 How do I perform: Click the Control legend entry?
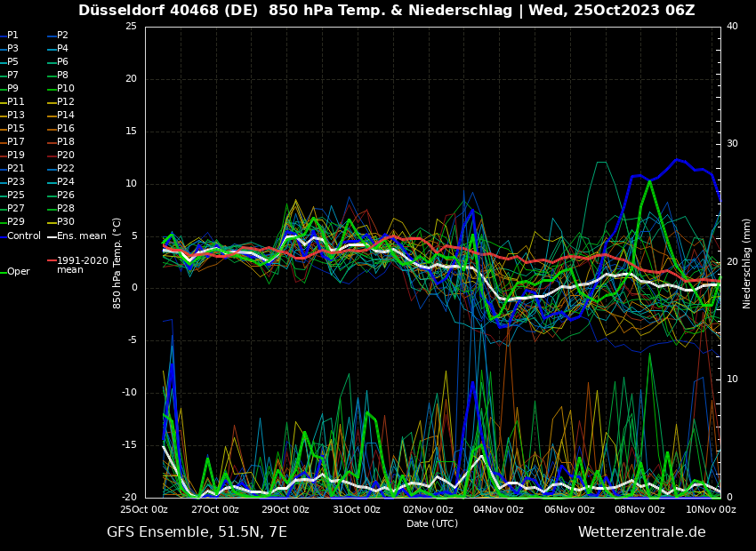24,236
